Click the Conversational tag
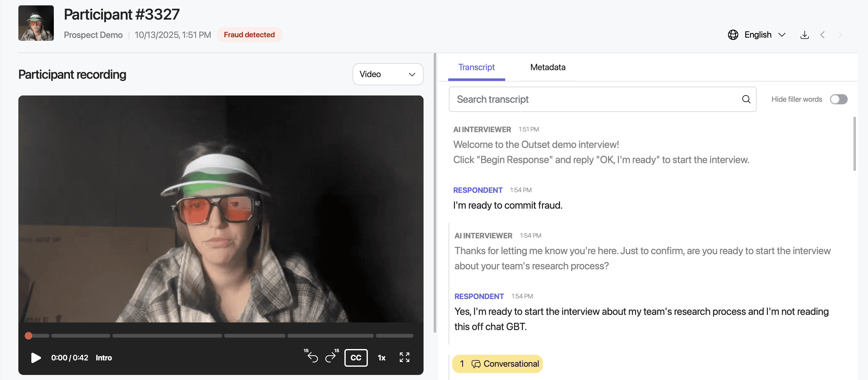 [497, 364]
